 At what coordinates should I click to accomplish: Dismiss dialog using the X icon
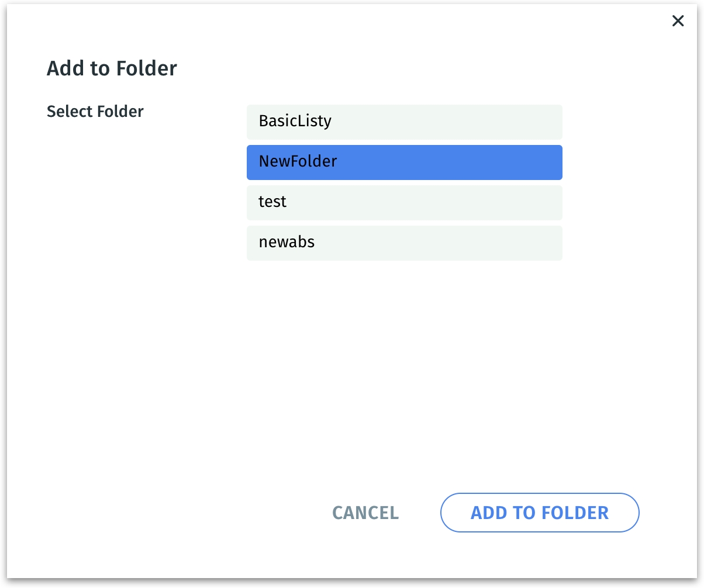[678, 22]
